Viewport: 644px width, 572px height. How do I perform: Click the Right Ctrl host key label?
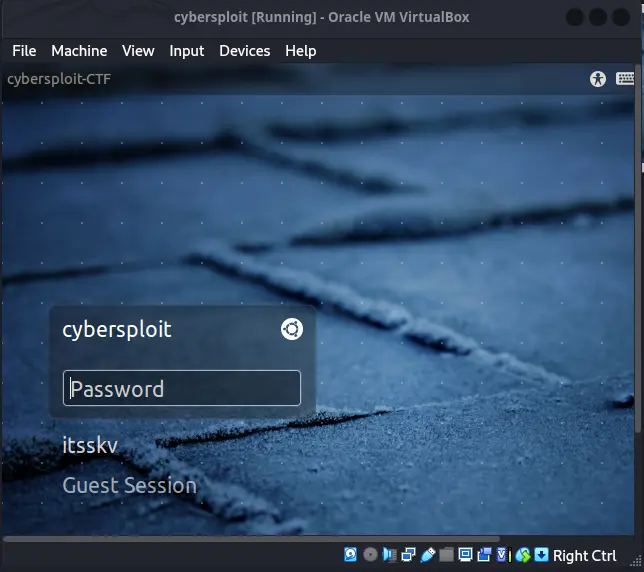tap(584, 556)
